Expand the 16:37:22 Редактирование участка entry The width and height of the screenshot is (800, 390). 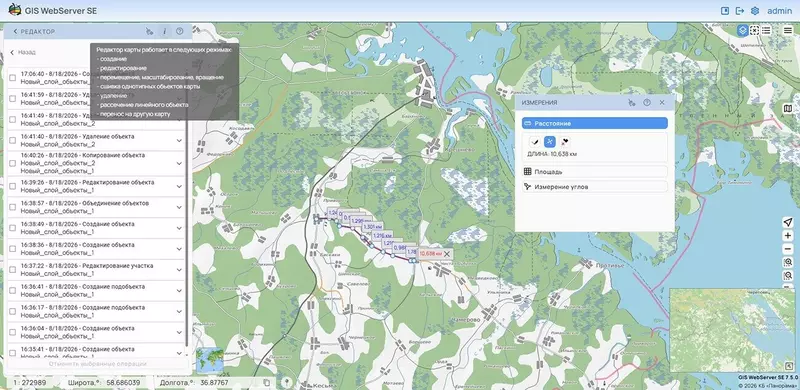tap(179, 270)
